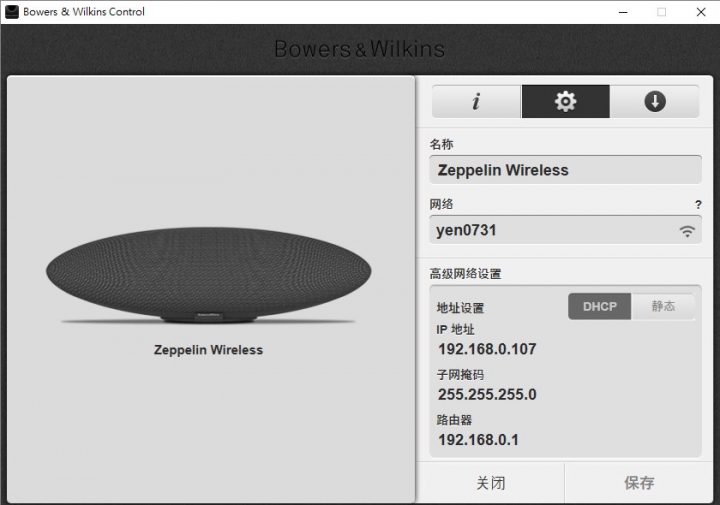Click the 路由器 label
The image size is (720, 505).
[x=454, y=420]
